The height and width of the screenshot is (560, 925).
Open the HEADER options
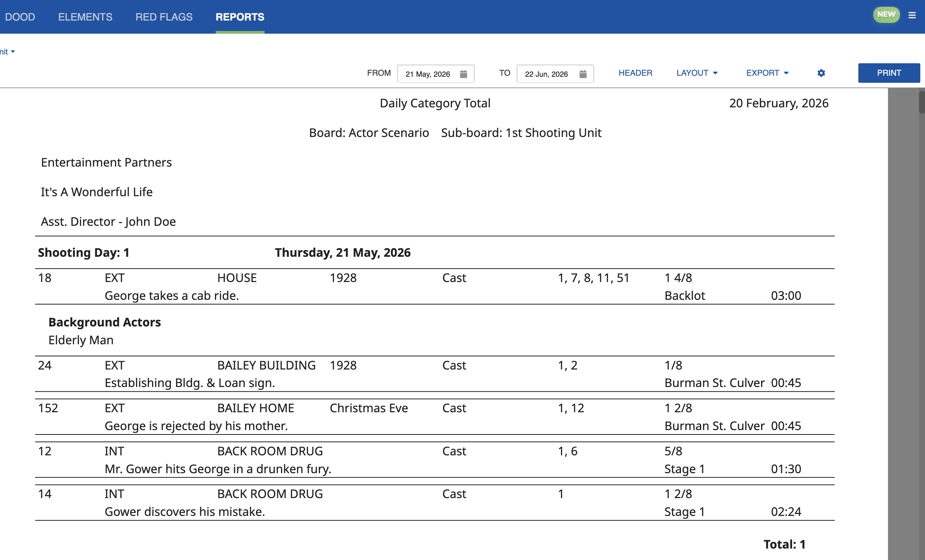coord(635,73)
